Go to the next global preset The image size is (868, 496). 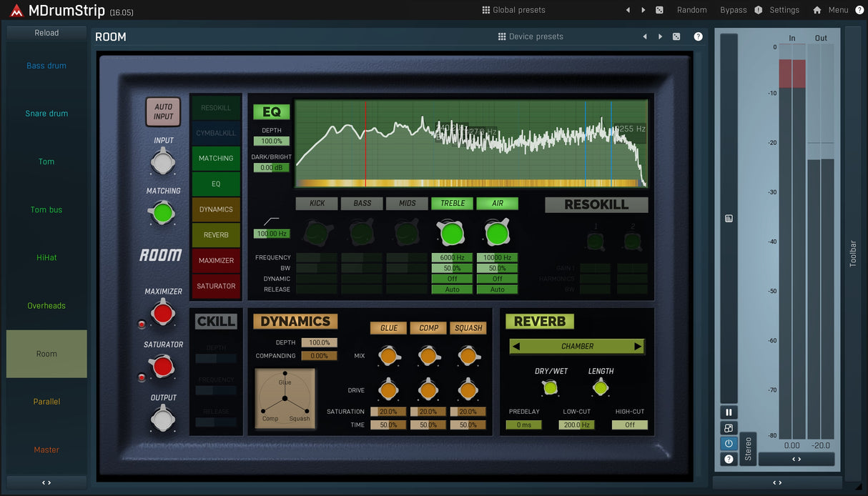pyautogui.click(x=643, y=10)
